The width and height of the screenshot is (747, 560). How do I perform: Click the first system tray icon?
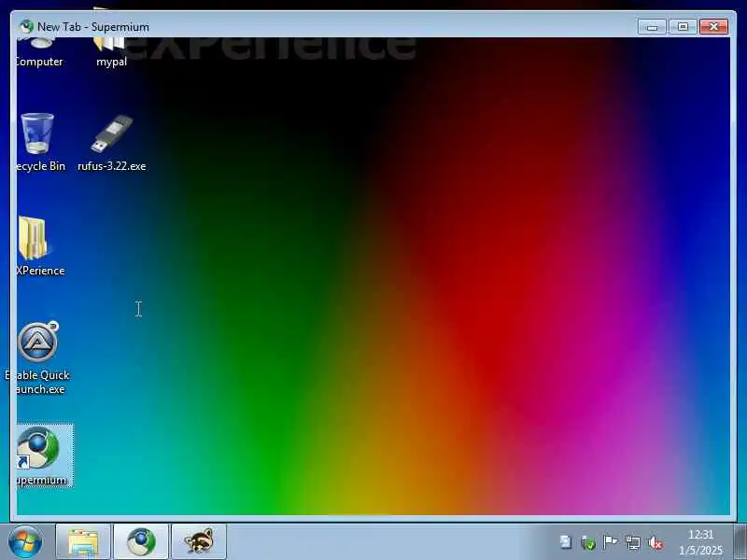(566, 542)
